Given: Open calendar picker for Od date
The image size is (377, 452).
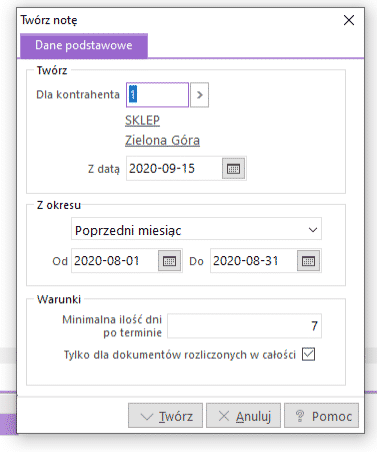Looking at the screenshot, I should (169, 261).
